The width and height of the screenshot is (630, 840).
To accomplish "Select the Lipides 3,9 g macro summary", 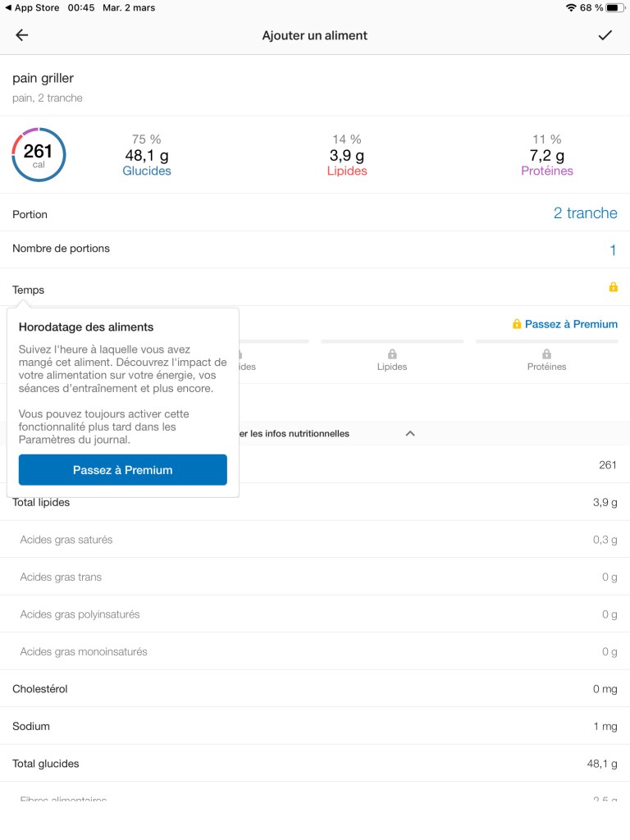I will [347, 155].
